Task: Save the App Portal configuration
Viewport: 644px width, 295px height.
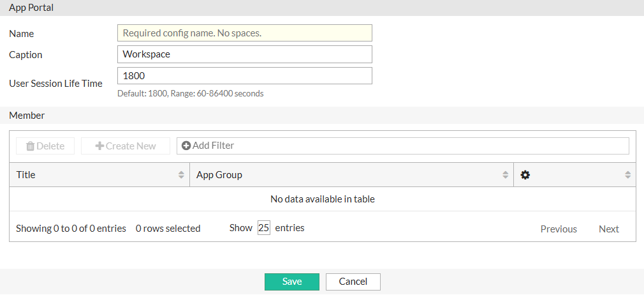Action: (292, 282)
